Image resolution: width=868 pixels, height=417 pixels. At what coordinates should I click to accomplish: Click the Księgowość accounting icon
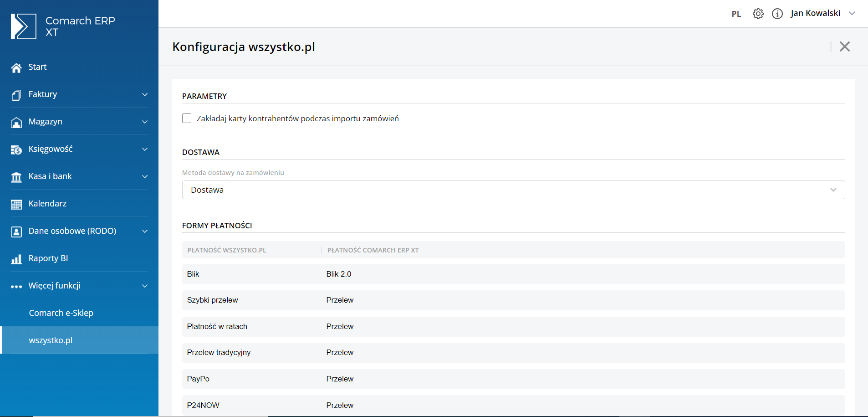pos(16,149)
